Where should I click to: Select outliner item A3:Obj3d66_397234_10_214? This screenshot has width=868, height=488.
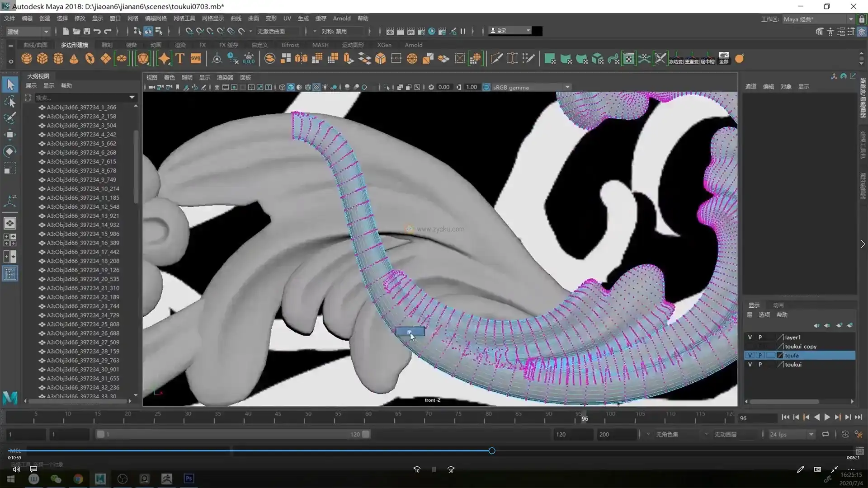[x=83, y=189]
